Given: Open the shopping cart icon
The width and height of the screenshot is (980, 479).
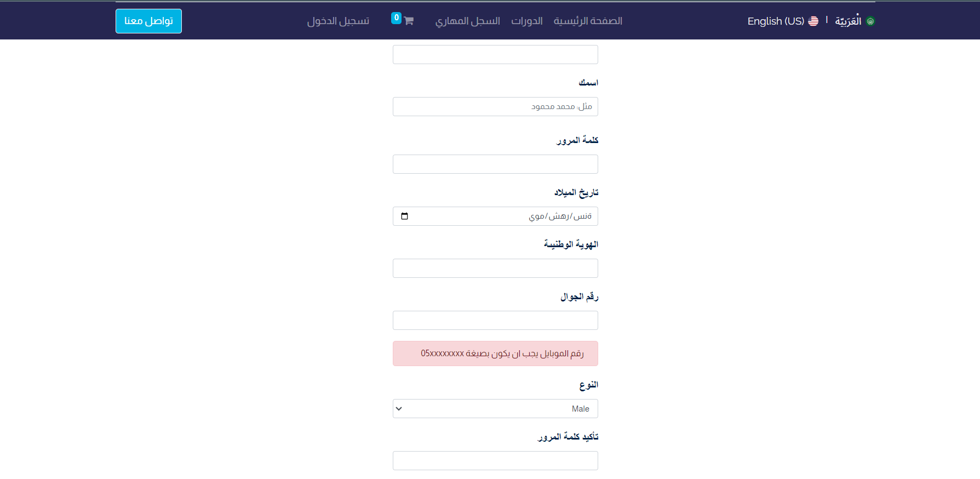Looking at the screenshot, I should 409,21.
